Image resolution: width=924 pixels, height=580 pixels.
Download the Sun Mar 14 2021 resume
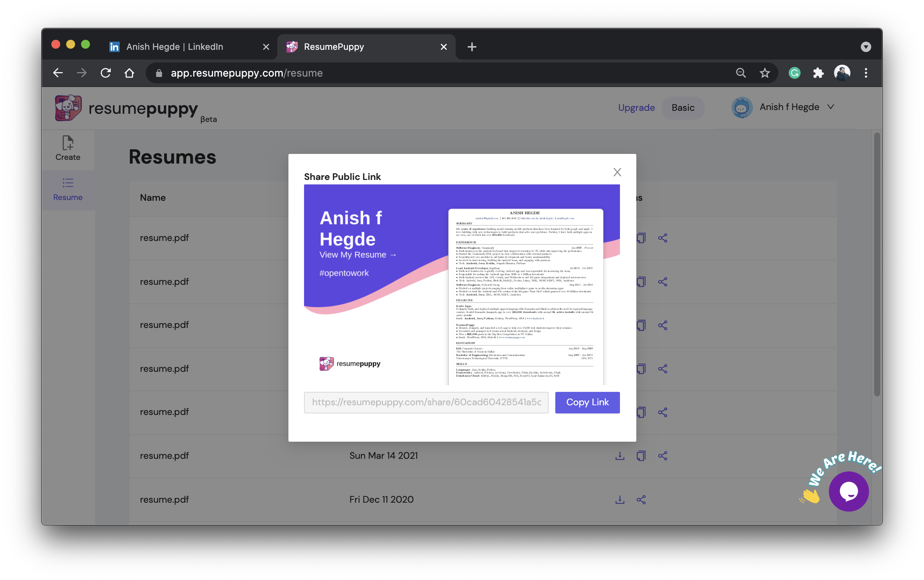(620, 456)
